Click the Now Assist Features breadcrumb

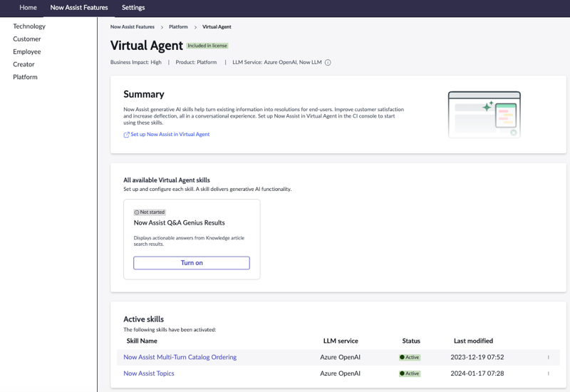[x=133, y=27]
